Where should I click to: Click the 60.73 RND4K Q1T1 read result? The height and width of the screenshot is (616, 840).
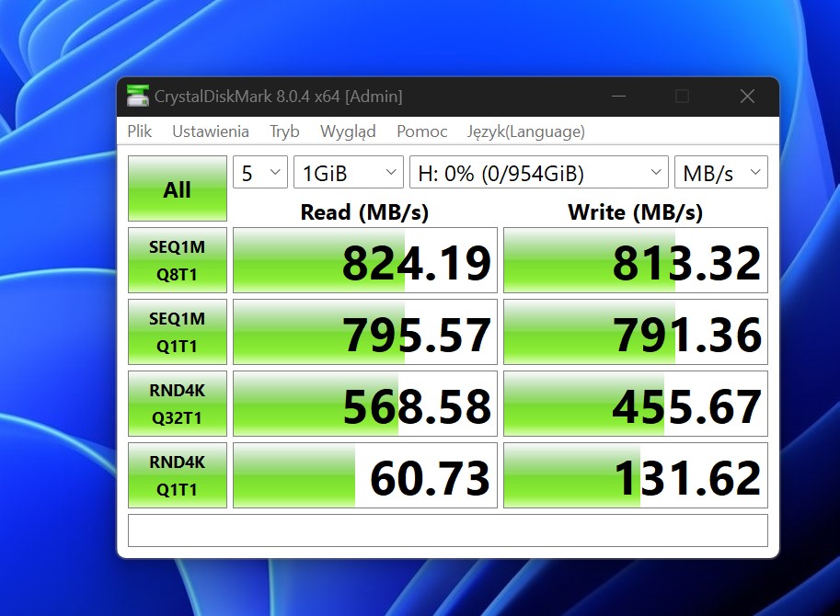tap(365, 475)
